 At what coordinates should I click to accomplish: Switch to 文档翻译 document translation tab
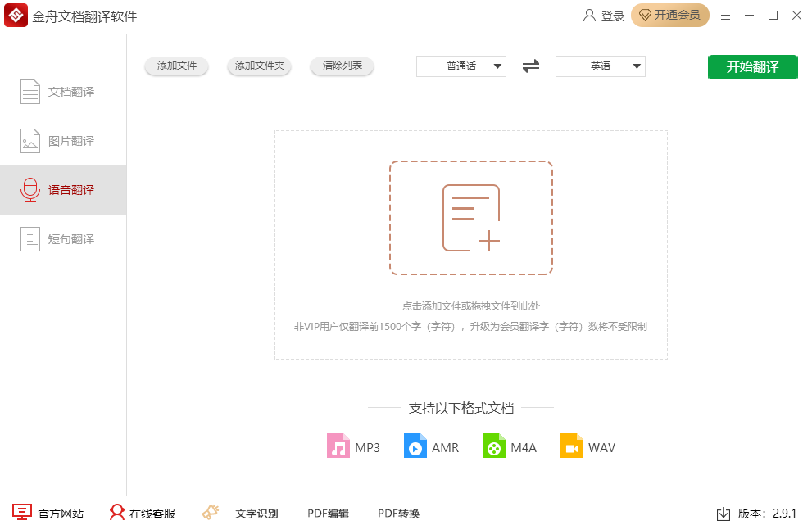click(x=63, y=92)
